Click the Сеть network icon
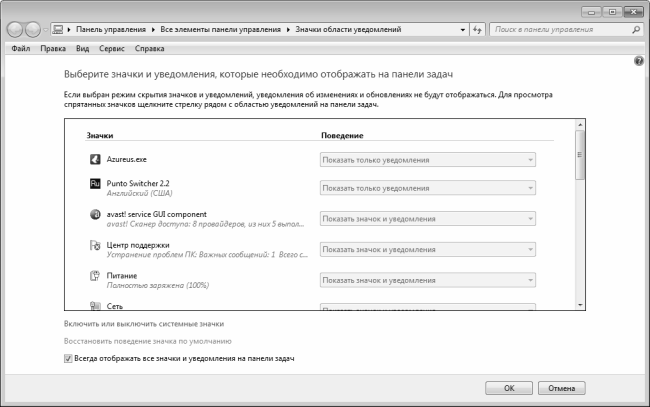Viewport: 650px width, 407px height. (96, 305)
